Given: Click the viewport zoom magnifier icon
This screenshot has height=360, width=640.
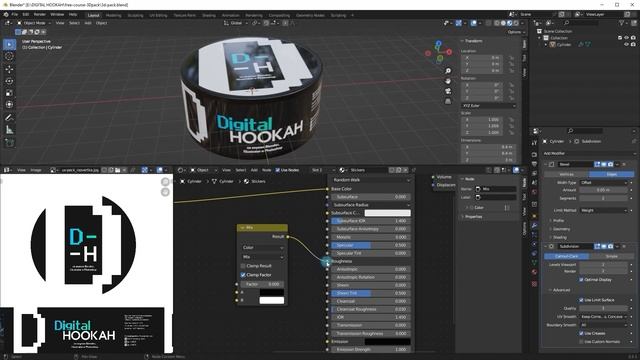Looking at the screenshot, I should click(x=448, y=71).
